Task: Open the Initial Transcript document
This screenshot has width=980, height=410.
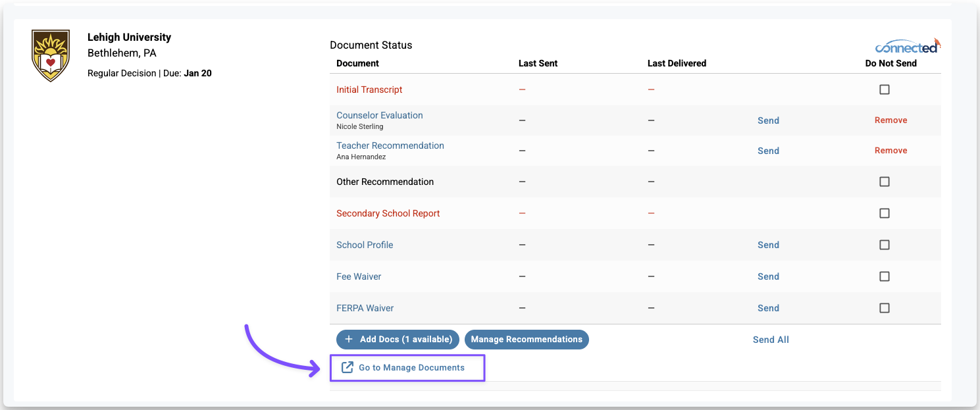Action: pos(369,90)
